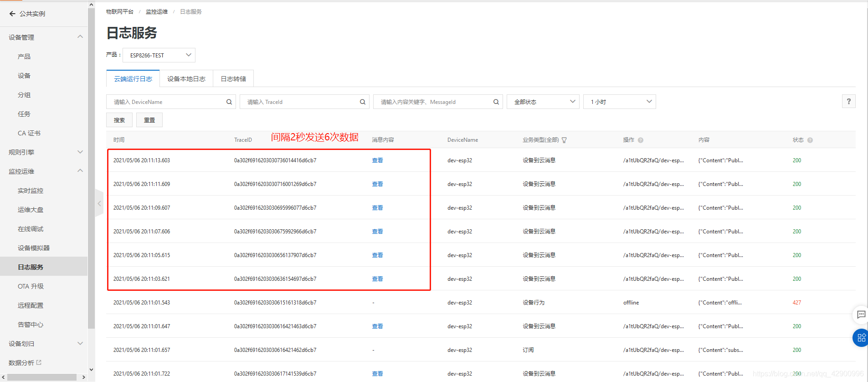Click the 427 status of the offline row
Screen dimensions: 868x382
click(796, 303)
